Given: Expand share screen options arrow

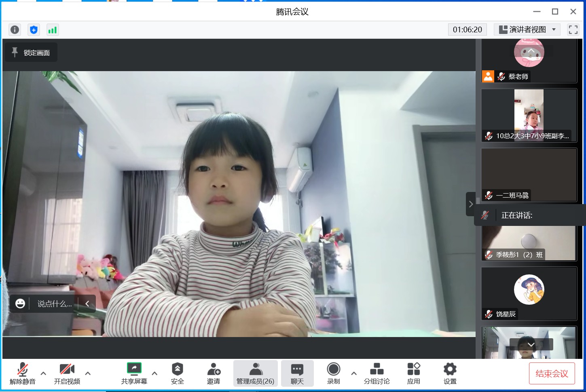Looking at the screenshot, I should pos(154,373).
